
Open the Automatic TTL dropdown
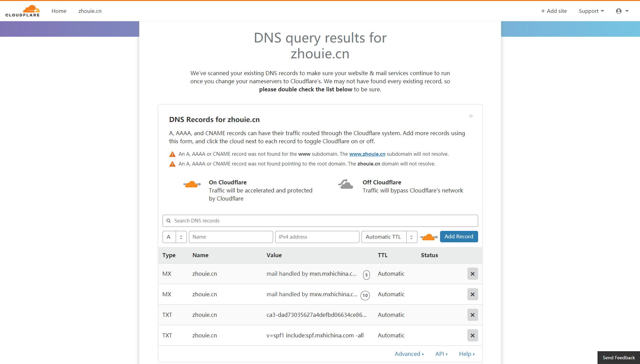389,237
